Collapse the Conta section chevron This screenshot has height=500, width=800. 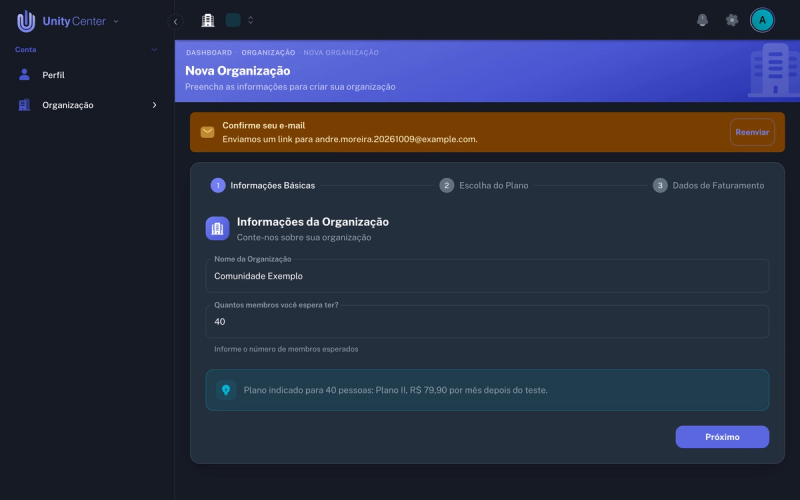154,49
